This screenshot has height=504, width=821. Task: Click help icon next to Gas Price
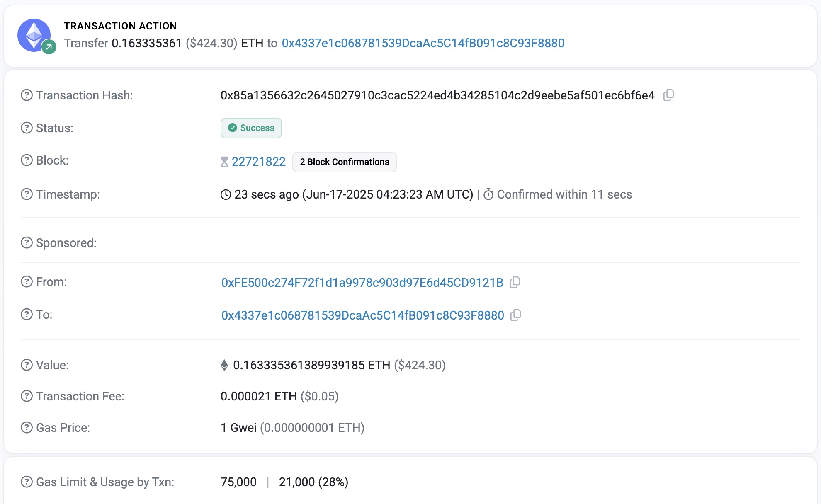coord(27,428)
